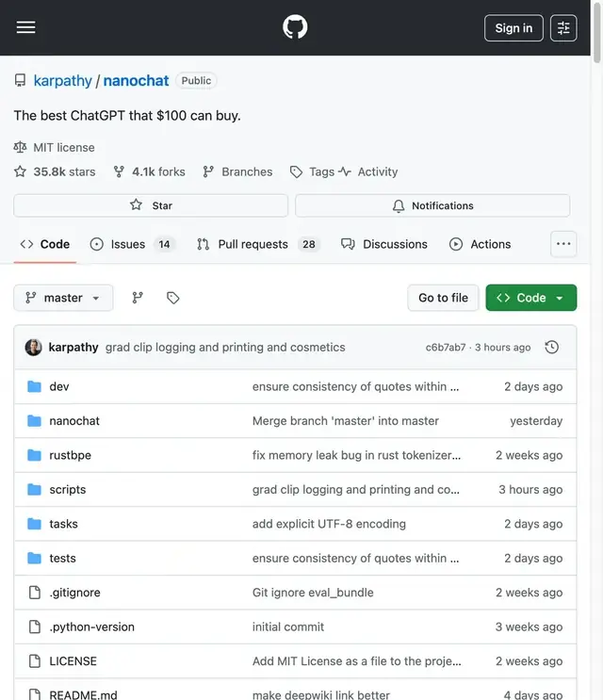Open commit 'Merge branch master into master'

coord(346,420)
